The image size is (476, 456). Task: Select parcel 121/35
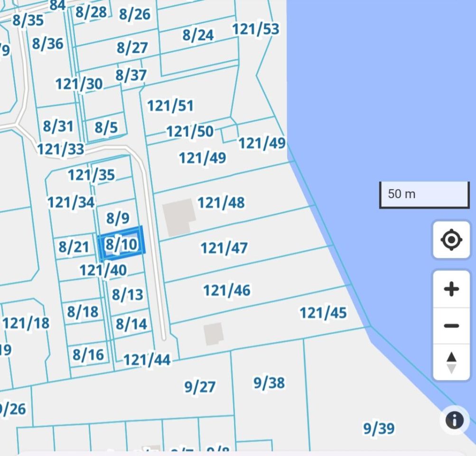coord(91,175)
